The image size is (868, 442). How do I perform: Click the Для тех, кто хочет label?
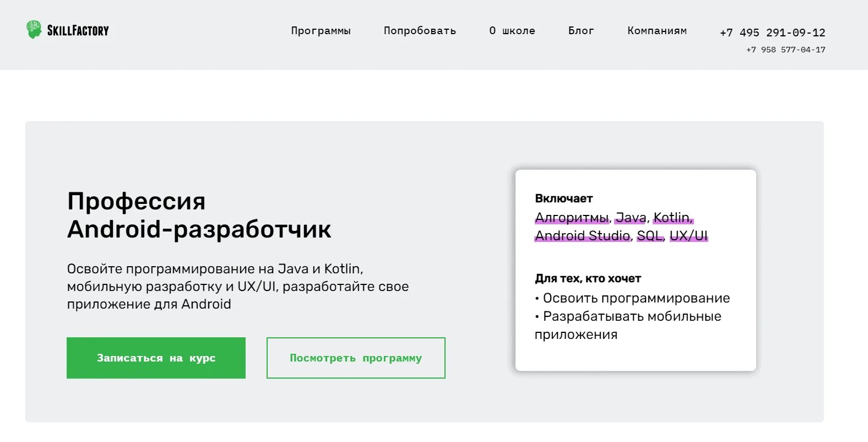[x=588, y=278]
